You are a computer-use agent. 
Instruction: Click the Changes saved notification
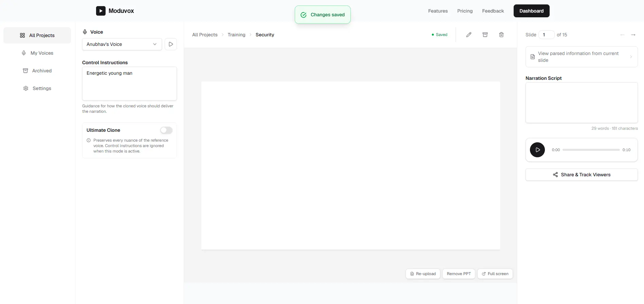click(x=323, y=15)
